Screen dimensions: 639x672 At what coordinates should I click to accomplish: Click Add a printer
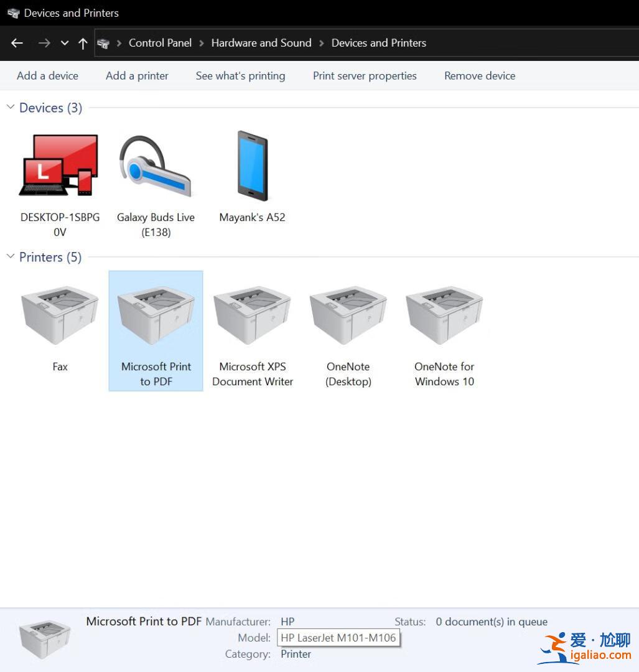coord(136,75)
